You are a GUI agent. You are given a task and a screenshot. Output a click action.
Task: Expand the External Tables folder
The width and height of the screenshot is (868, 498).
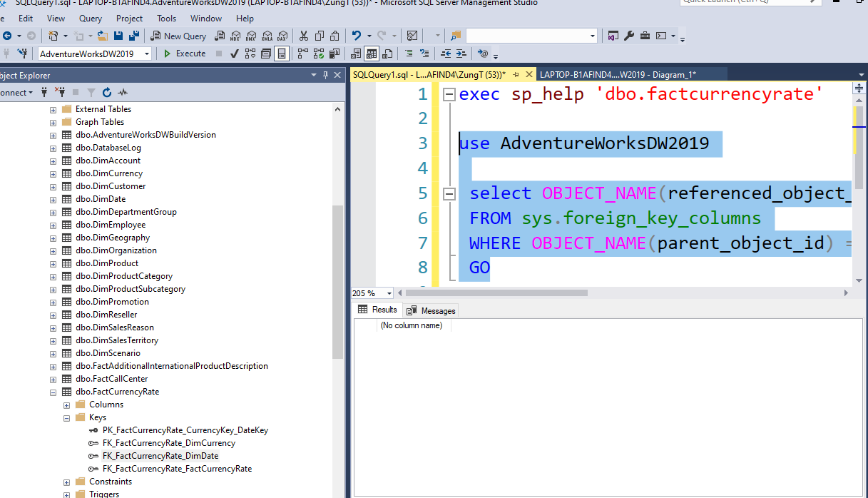click(x=53, y=109)
